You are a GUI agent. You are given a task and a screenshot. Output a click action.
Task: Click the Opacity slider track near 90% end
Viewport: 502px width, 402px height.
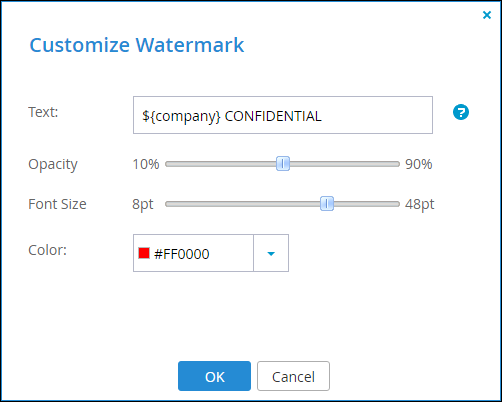point(383,164)
